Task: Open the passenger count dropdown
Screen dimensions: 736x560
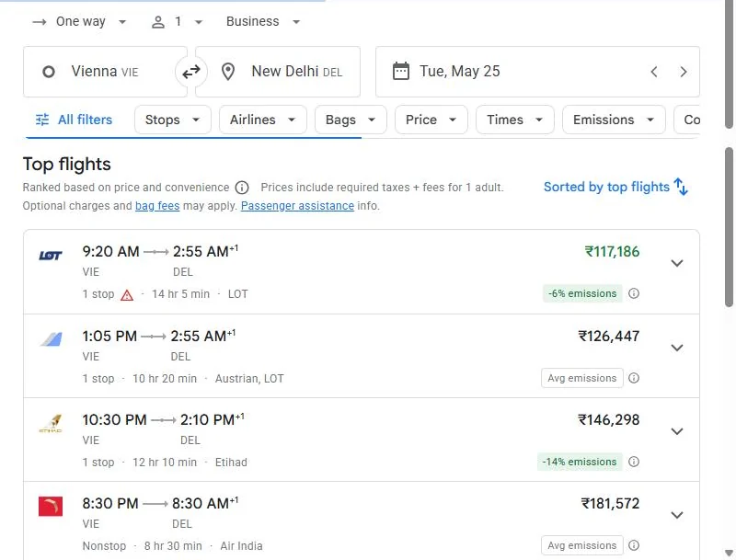Action: click(x=178, y=22)
